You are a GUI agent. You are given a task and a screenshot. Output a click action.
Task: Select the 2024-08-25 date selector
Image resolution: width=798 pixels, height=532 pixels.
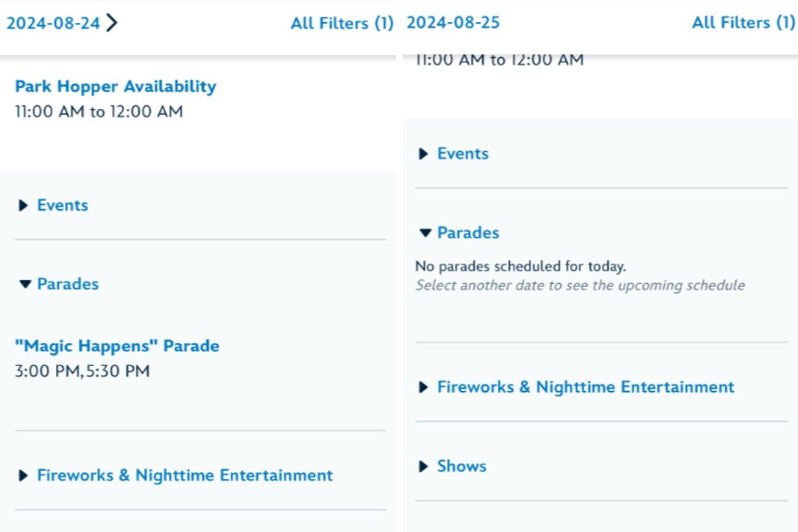pyautogui.click(x=453, y=23)
